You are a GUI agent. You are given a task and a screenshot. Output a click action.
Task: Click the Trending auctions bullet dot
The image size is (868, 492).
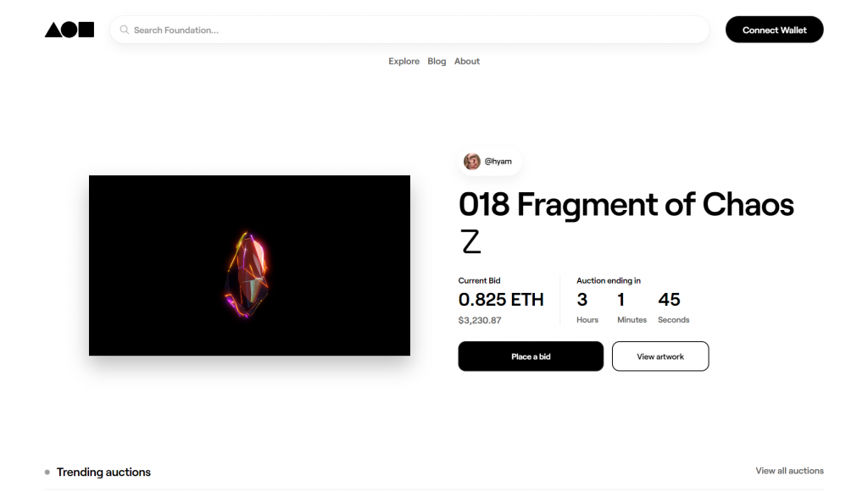point(47,472)
